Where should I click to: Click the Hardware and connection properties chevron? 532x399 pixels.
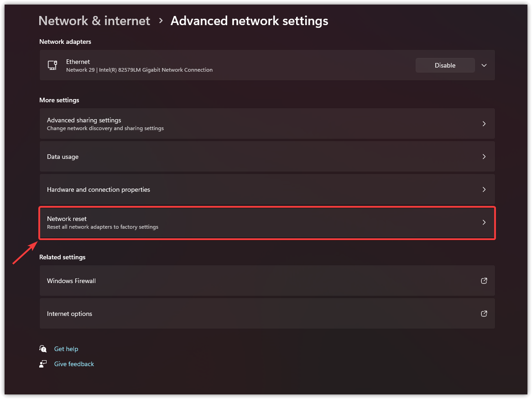tap(484, 189)
